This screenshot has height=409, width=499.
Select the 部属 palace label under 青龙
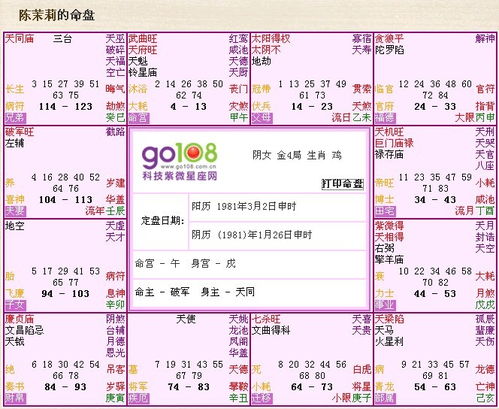[385, 398]
